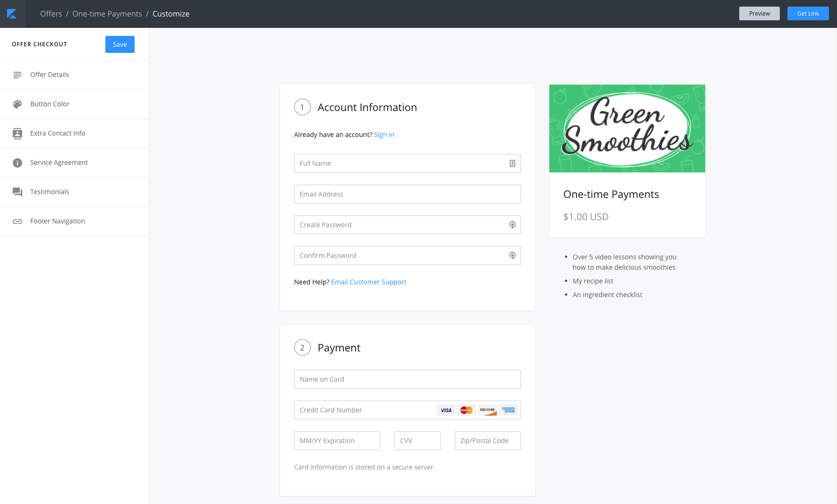Click the 'An ingredient checklist' bullet
The height and width of the screenshot is (504, 837).
coord(607,295)
